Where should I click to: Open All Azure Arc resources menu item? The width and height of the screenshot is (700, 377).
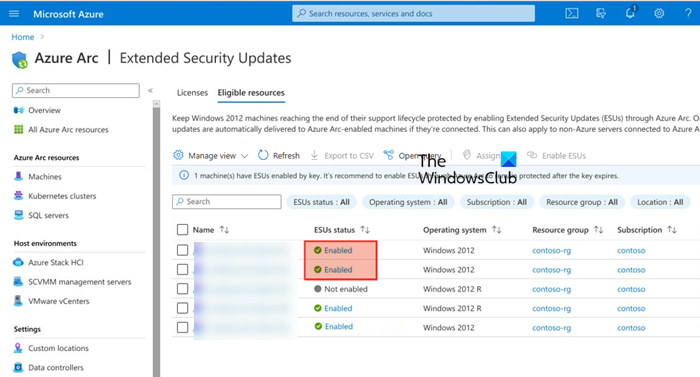coord(68,130)
